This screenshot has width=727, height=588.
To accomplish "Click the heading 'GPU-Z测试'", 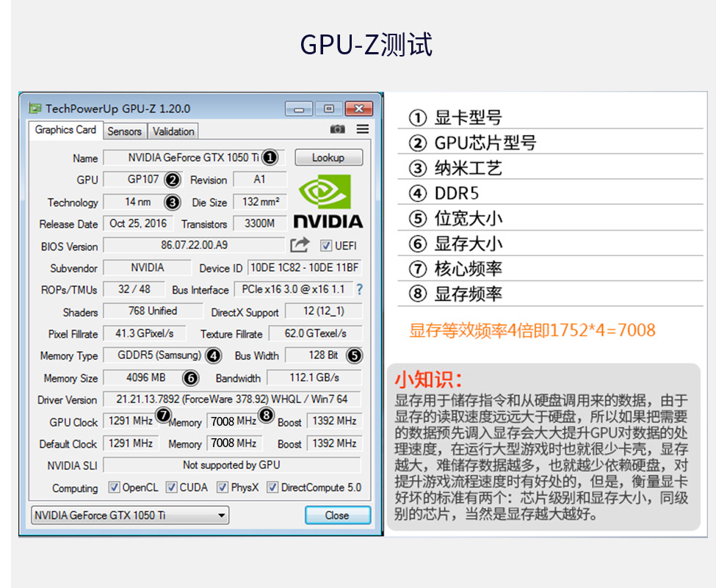I will tap(366, 45).
